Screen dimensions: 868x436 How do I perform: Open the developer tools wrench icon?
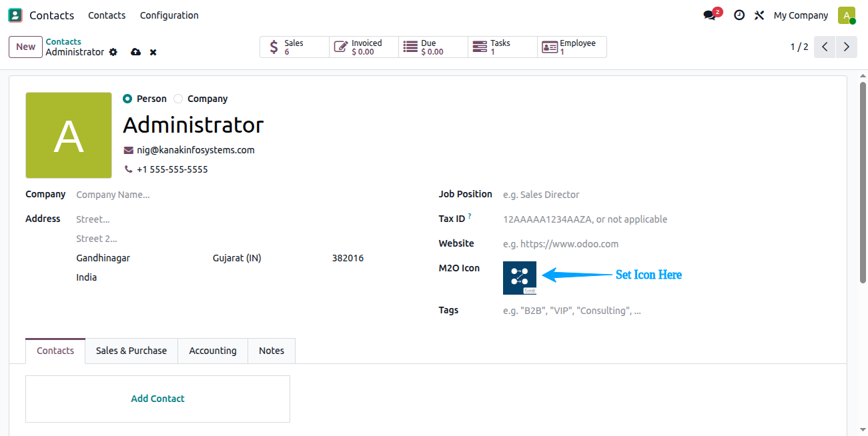(x=759, y=15)
